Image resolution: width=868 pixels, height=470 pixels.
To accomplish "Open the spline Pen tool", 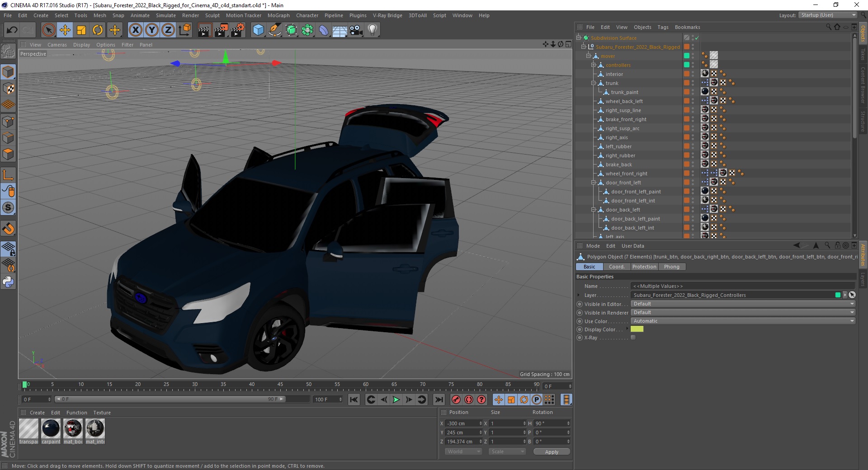I will tap(274, 30).
